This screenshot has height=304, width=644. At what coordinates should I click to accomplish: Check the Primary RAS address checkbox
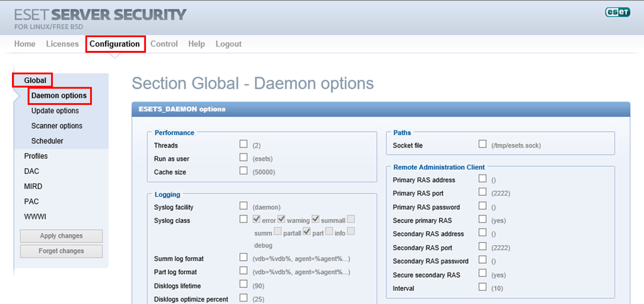[x=482, y=178]
